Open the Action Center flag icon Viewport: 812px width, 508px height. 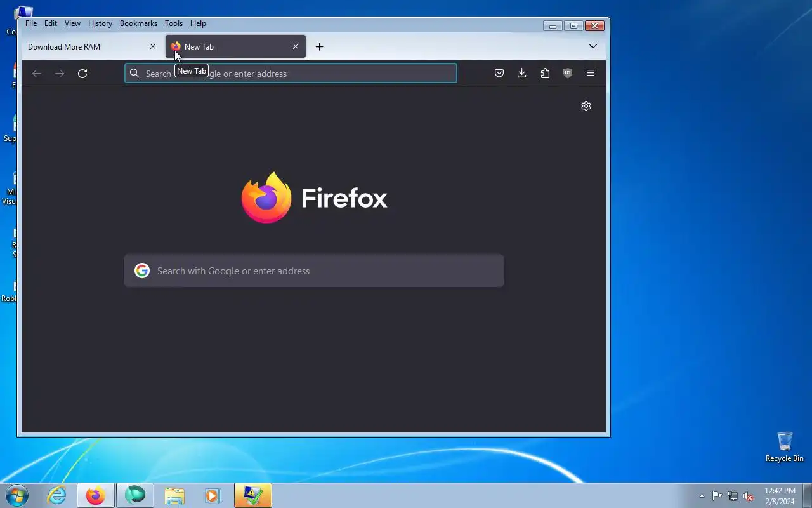tap(717, 496)
